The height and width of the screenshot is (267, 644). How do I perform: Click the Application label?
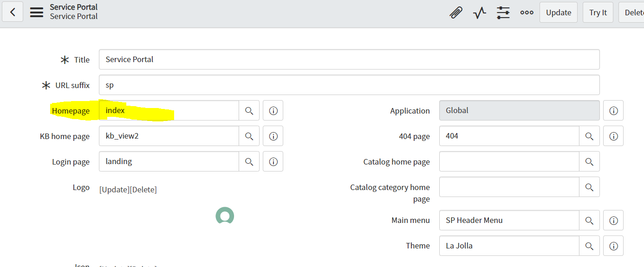(x=410, y=111)
